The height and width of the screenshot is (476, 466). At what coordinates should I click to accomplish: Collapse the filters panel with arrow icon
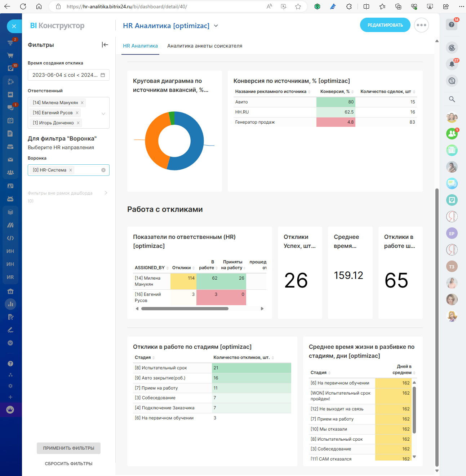pyautogui.click(x=105, y=45)
